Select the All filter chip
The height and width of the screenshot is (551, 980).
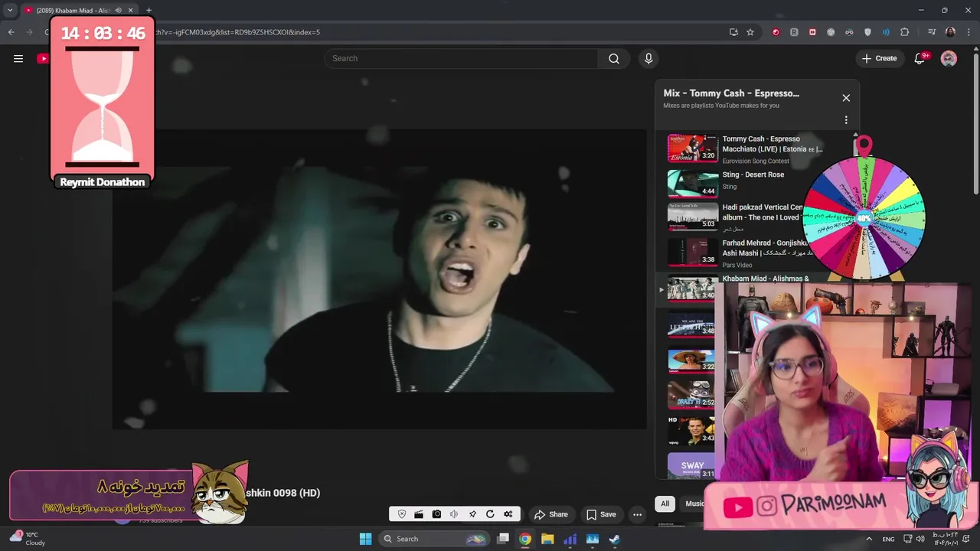point(665,504)
